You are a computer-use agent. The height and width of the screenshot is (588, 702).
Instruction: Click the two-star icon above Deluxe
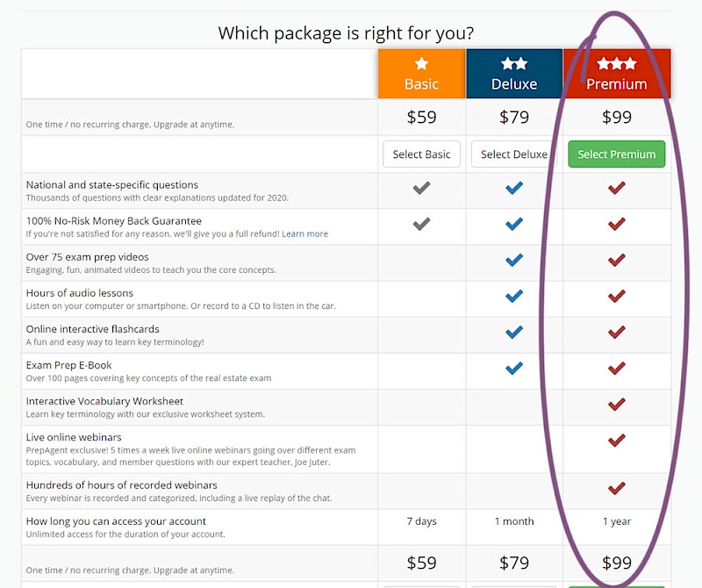point(514,63)
